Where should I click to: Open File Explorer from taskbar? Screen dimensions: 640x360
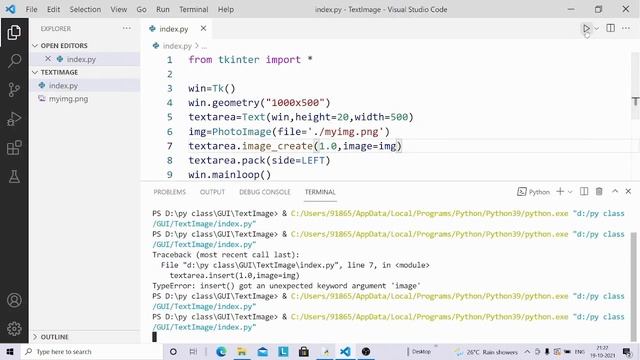[242, 351]
